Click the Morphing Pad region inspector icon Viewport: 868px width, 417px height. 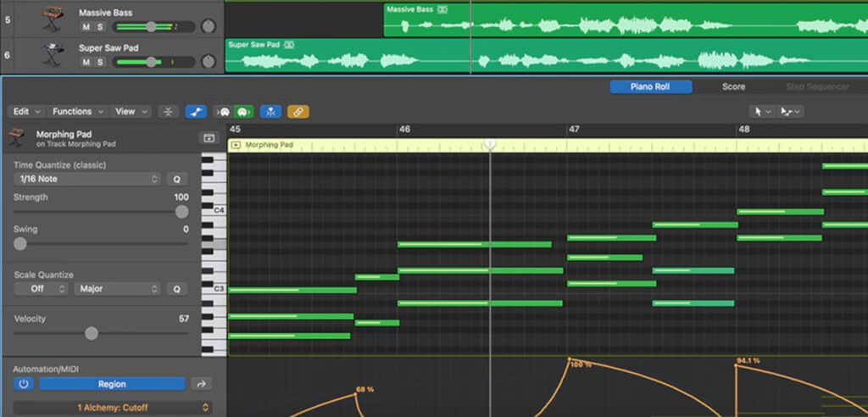tap(208, 137)
